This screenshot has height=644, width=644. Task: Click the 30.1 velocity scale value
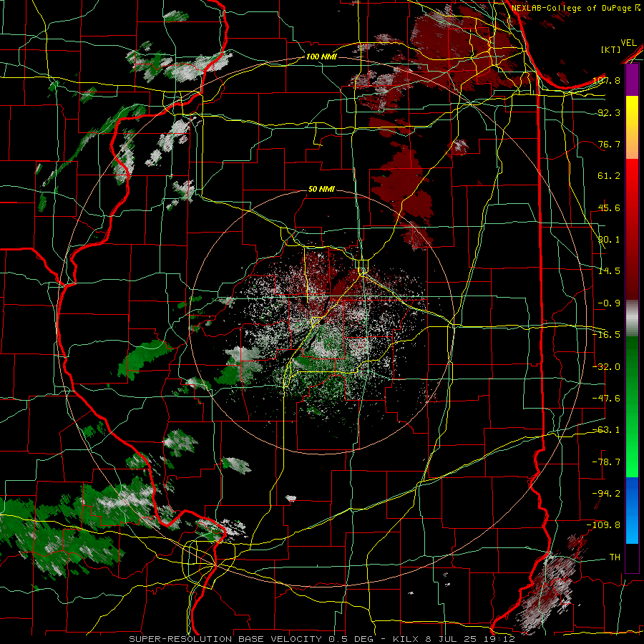609,240
